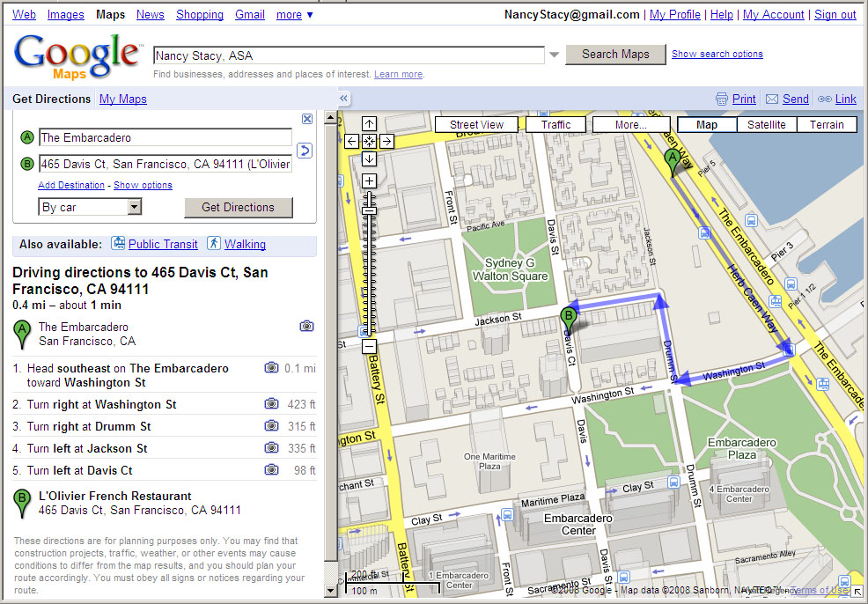Click the start address field A
The width and height of the screenshot is (868, 604).
pyautogui.click(x=166, y=137)
